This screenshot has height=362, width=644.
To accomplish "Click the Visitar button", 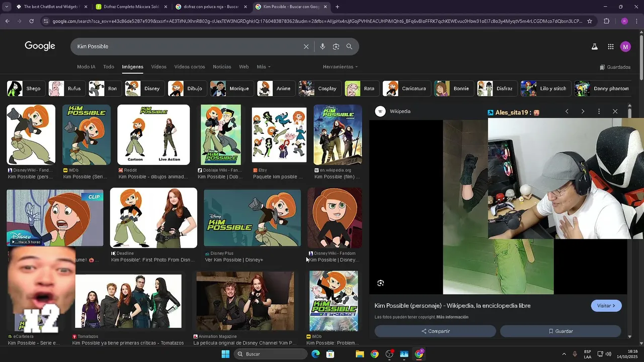I will coord(606,306).
